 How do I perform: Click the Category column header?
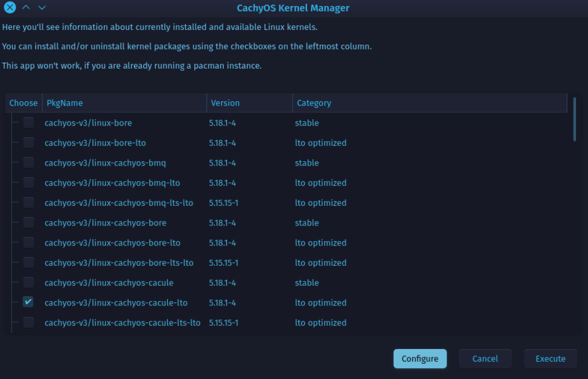430,103
